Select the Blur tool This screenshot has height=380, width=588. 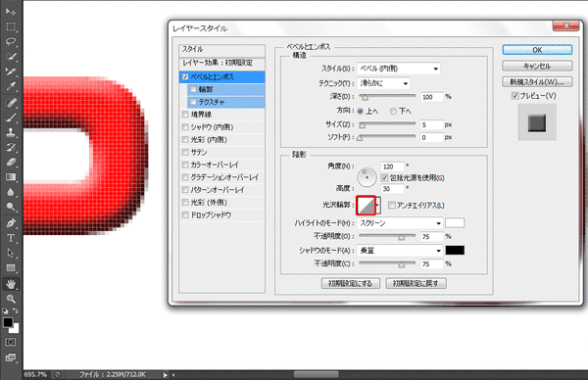point(11,192)
